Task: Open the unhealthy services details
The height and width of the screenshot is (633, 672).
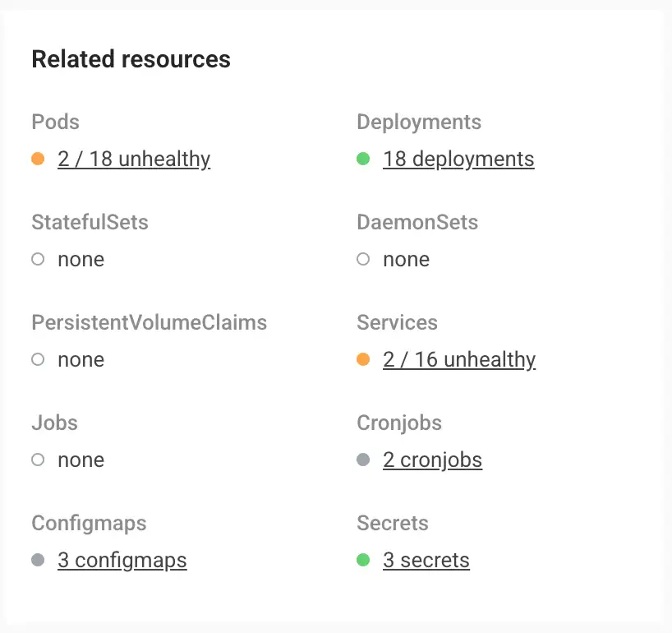Action: click(x=459, y=359)
